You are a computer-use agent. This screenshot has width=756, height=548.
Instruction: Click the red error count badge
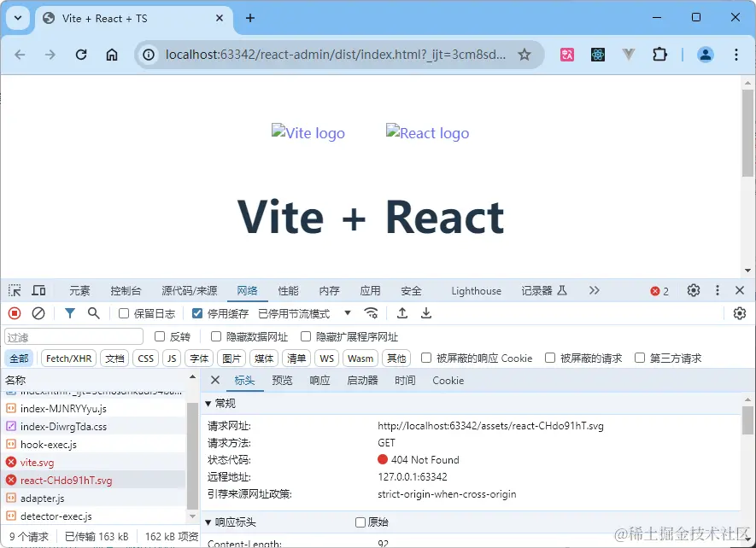[x=659, y=291]
